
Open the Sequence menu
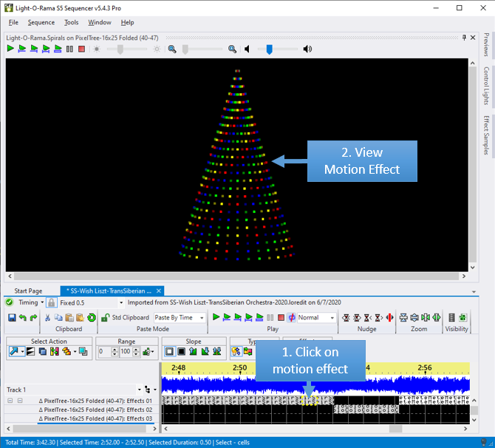tap(41, 22)
